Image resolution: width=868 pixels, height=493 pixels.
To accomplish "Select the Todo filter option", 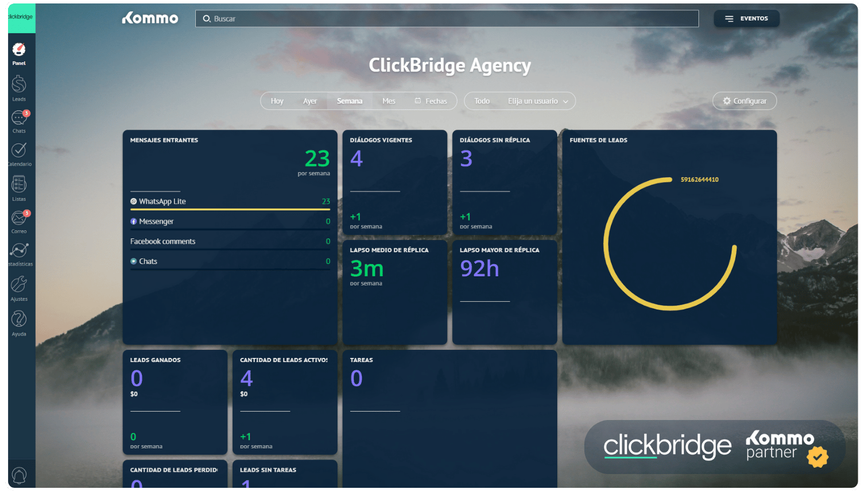I will tap(482, 101).
